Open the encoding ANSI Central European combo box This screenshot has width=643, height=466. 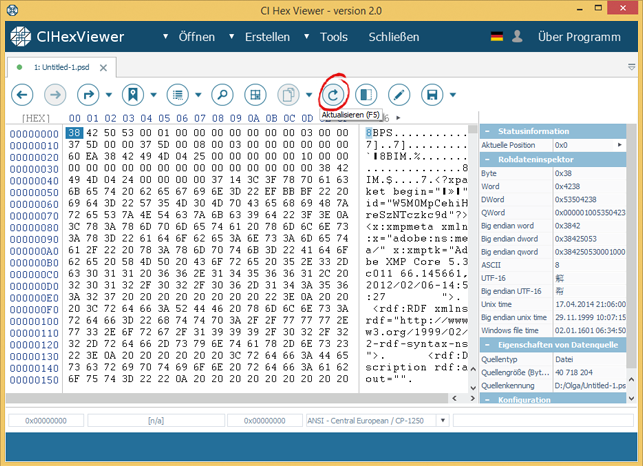point(377,420)
